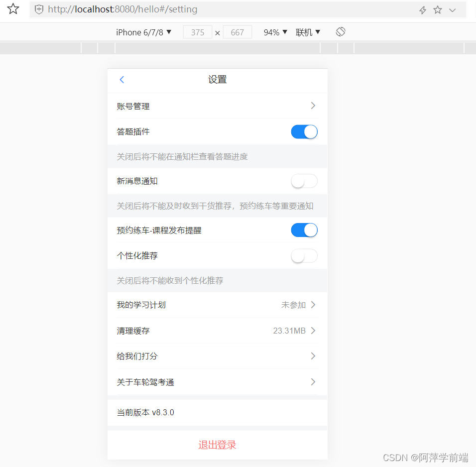
Task: Open the 联机 network status dropdown
Action: (x=308, y=32)
